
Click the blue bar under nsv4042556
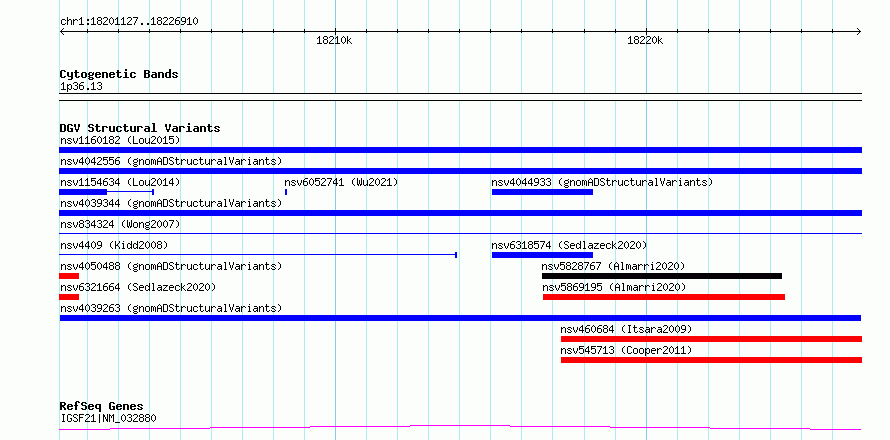[x=460, y=171]
